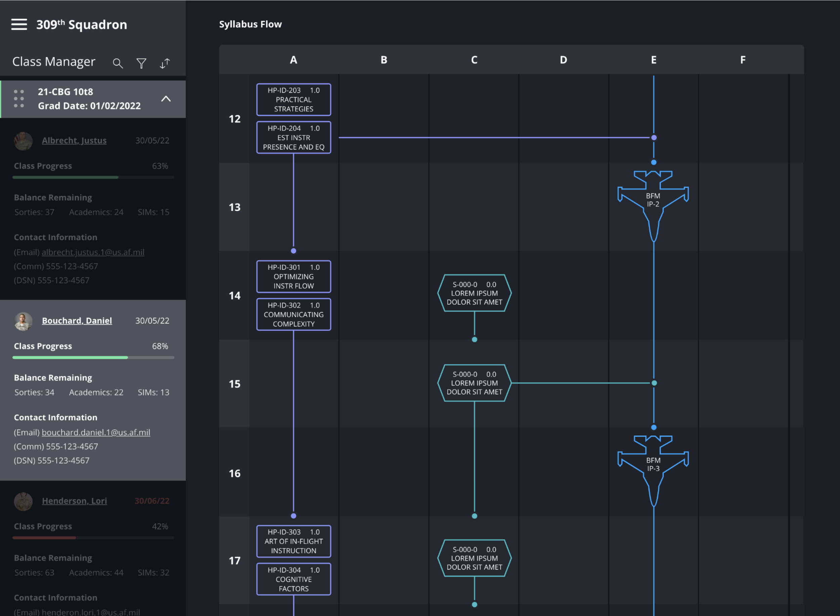
Task: Click row 15 Lorem Ipsum hexagon node
Action: 474,383
